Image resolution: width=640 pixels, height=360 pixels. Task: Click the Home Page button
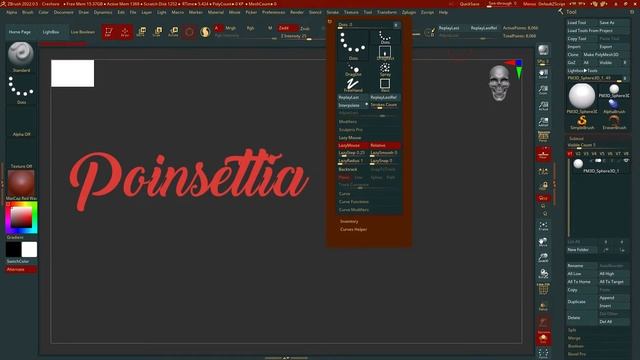[x=20, y=32]
